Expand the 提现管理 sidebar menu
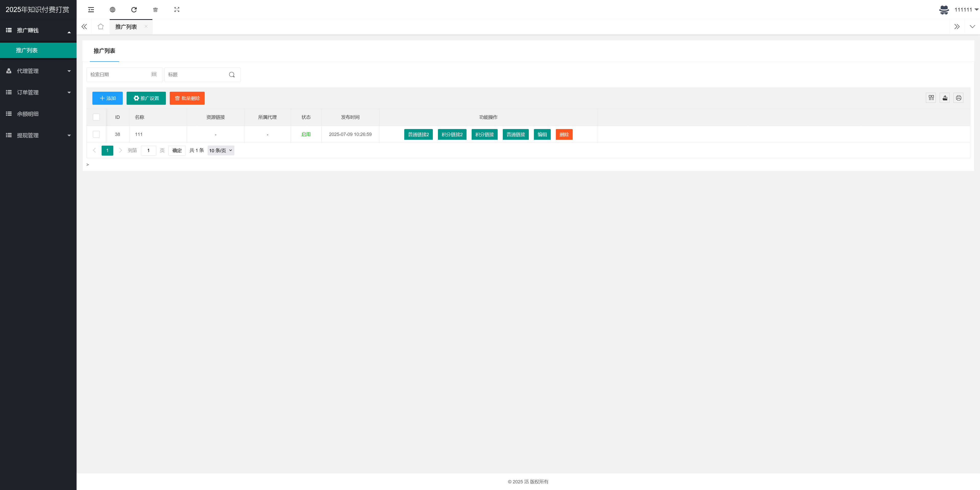This screenshot has height=490, width=980. [38, 135]
